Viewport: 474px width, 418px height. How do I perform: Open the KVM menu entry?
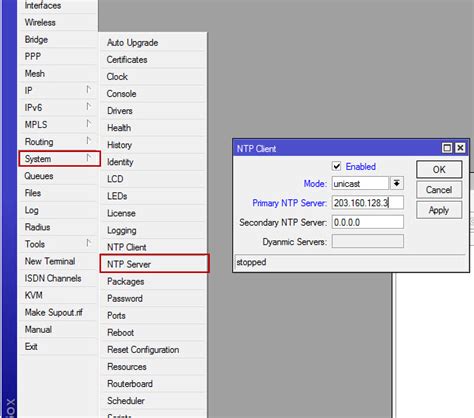[x=57, y=295]
